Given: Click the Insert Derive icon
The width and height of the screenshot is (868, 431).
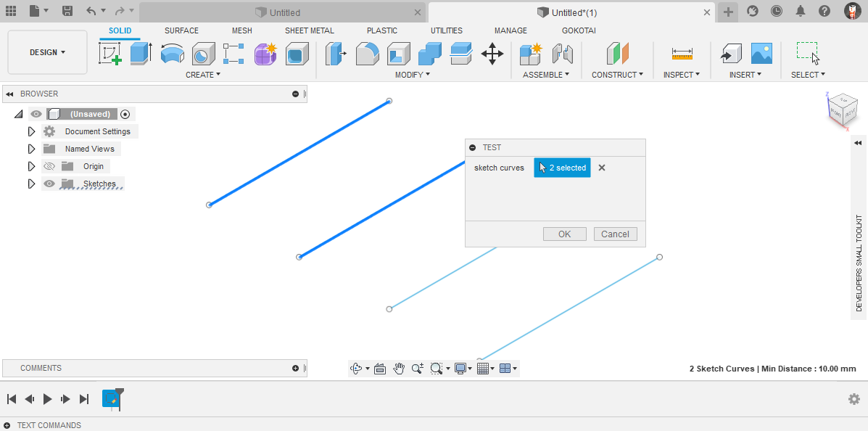Looking at the screenshot, I should point(731,54).
